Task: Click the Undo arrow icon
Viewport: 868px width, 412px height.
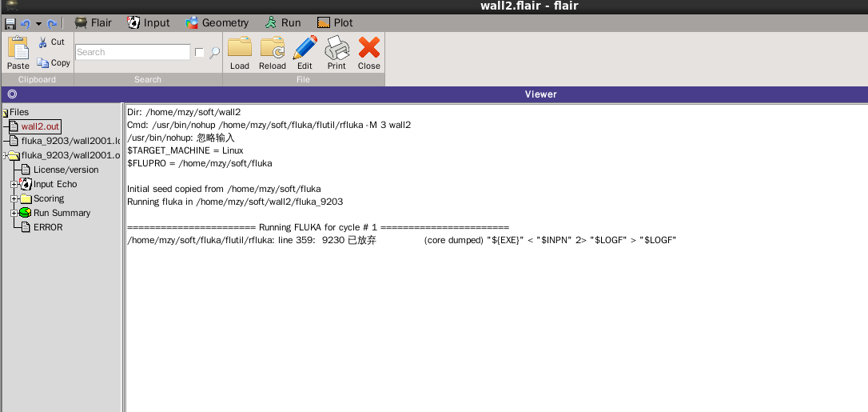Action: pos(26,24)
